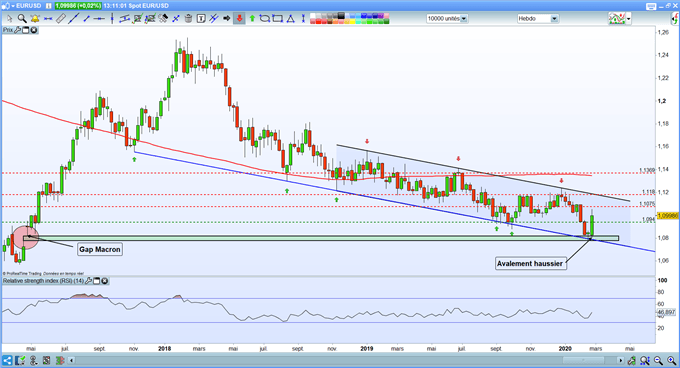This screenshot has width=680, height=368.
Task: Add a text box annotation
Action: point(201,19)
